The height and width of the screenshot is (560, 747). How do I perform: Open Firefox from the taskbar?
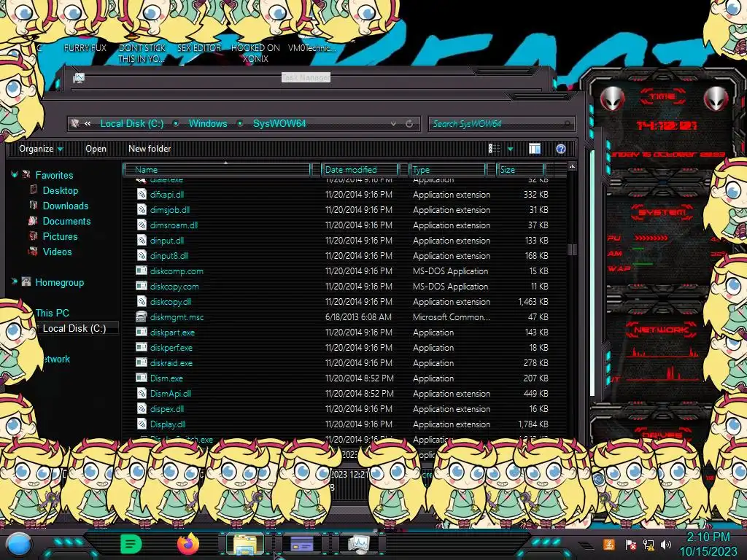point(187,544)
